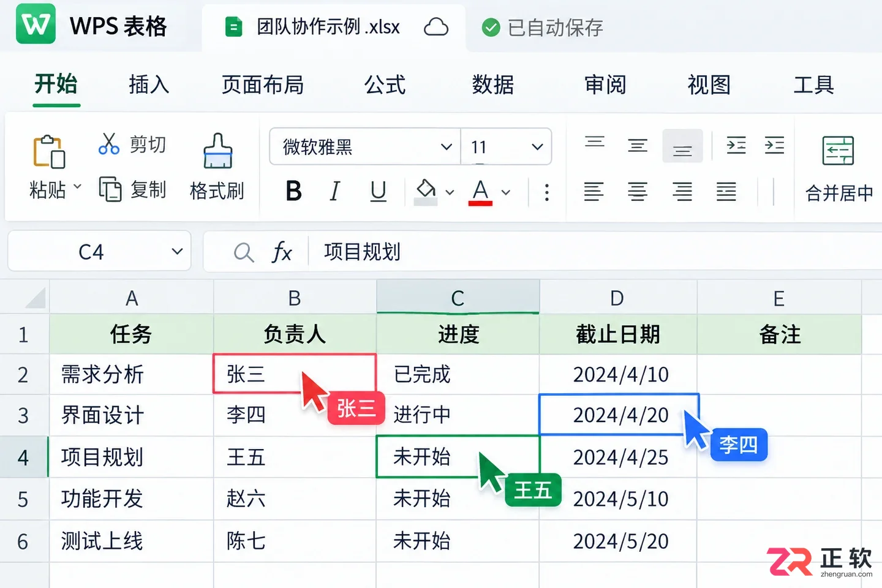
Task: Toggle underline formatting
Action: 379,191
